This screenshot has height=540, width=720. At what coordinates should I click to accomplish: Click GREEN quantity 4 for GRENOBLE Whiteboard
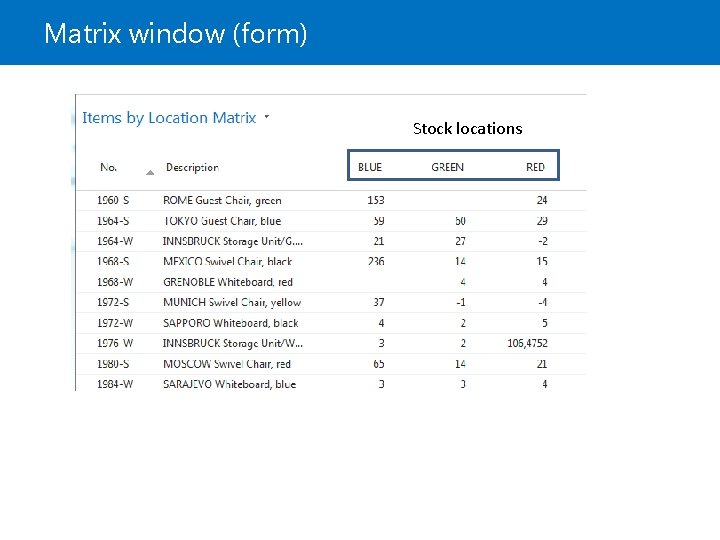tap(463, 282)
